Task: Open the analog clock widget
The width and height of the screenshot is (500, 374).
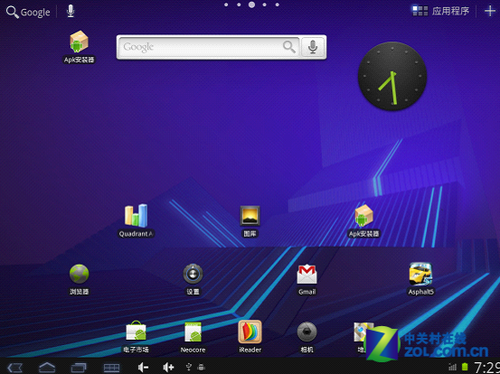Action: [392, 76]
